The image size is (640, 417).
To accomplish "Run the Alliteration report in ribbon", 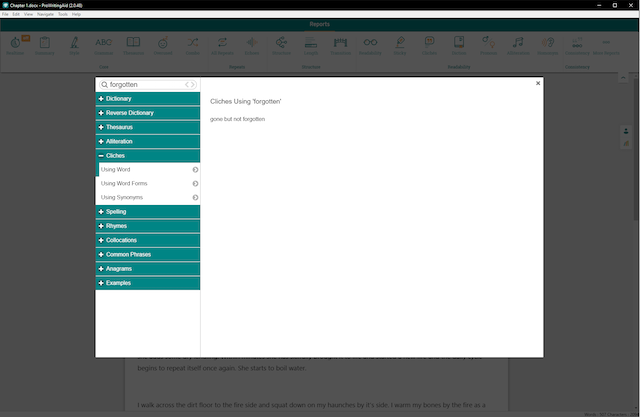I will 518,45.
